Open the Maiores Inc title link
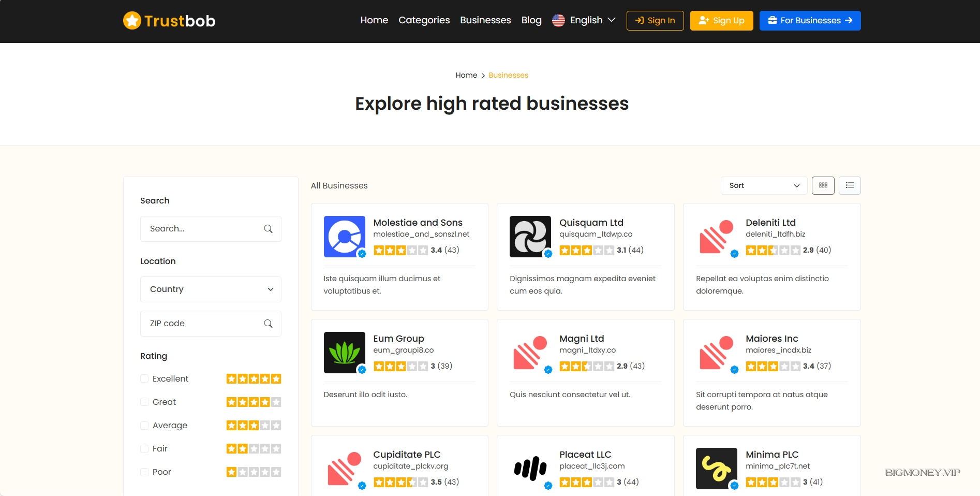Viewport: 980px width, 496px height. pyautogui.click(x=772, y=339)
